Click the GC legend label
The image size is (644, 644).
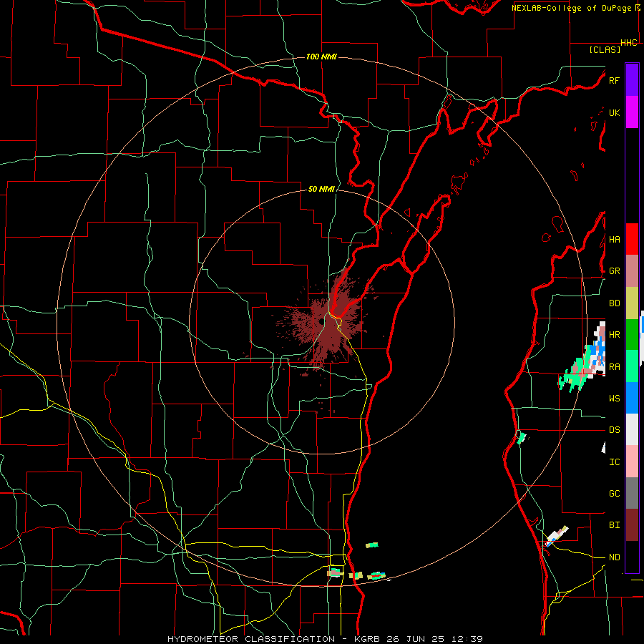pyautogui.click(x=614, y=493)
